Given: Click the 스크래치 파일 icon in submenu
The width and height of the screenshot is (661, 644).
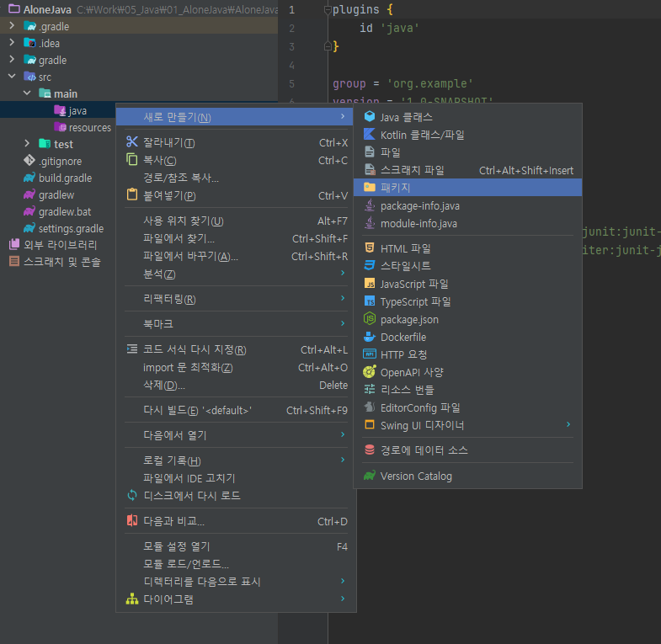Looking at the screenshot, I should point(370,170).
